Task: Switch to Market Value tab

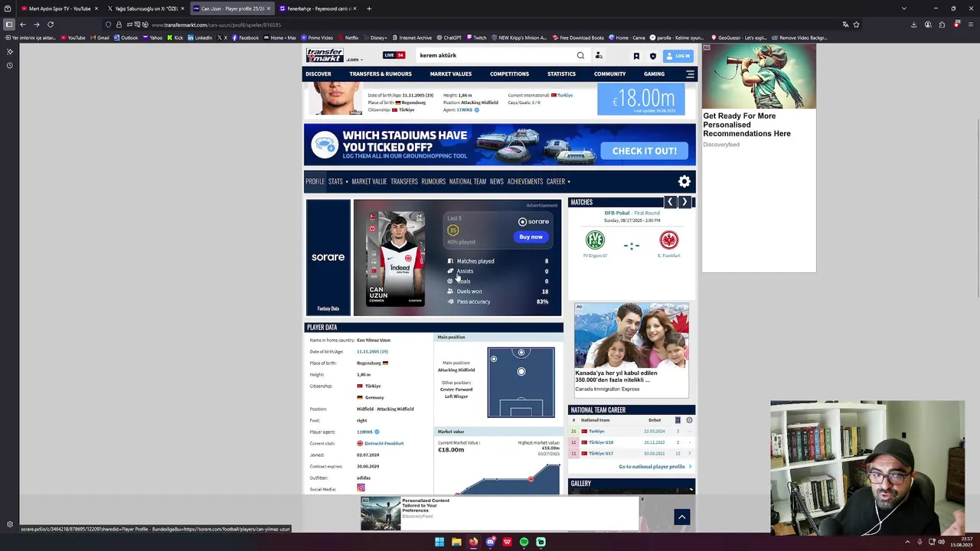Action: [369, 182]
